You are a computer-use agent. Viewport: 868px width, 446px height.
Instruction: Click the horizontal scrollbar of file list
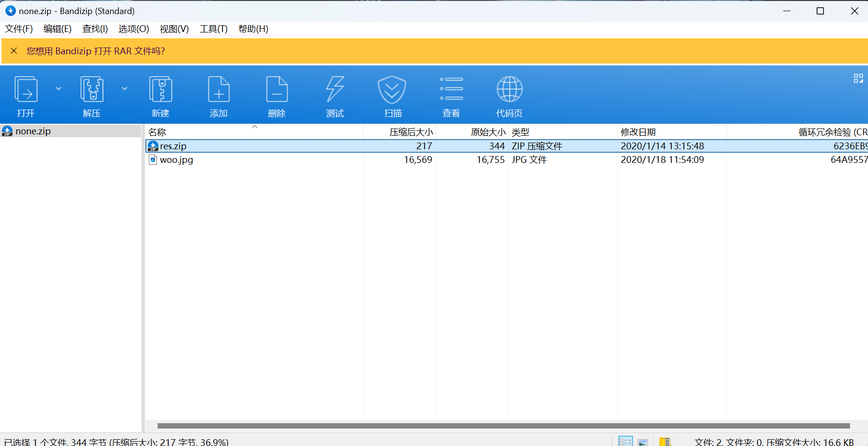click(x=504, y=426)
